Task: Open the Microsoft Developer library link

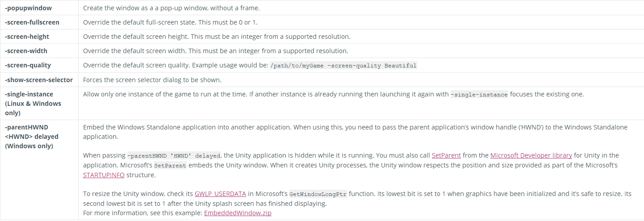Action: (531, 155)
